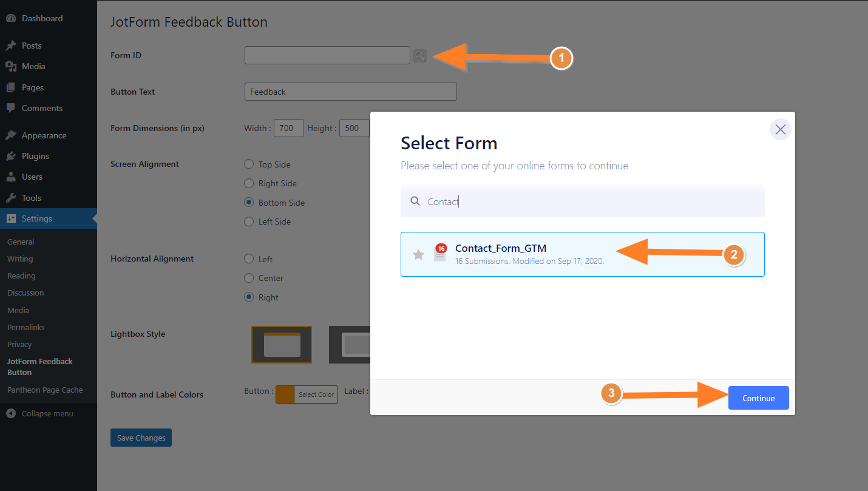
Task: Select Center horizontal alignment
Action: pos(249,278)
